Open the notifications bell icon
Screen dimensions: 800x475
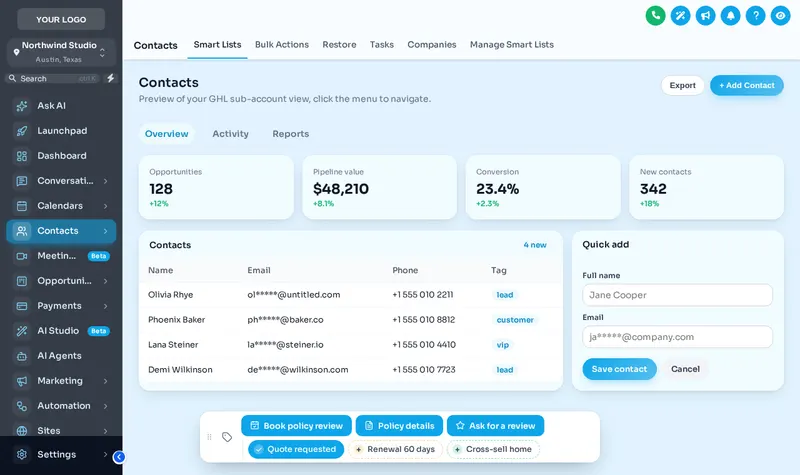click(730, 16)
